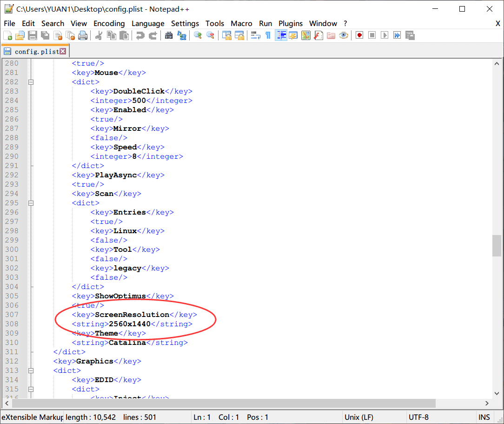The height and width of the screenshot is (424, 504).
Task: Open the Plugins menu
Action: (x=291, y=23)
